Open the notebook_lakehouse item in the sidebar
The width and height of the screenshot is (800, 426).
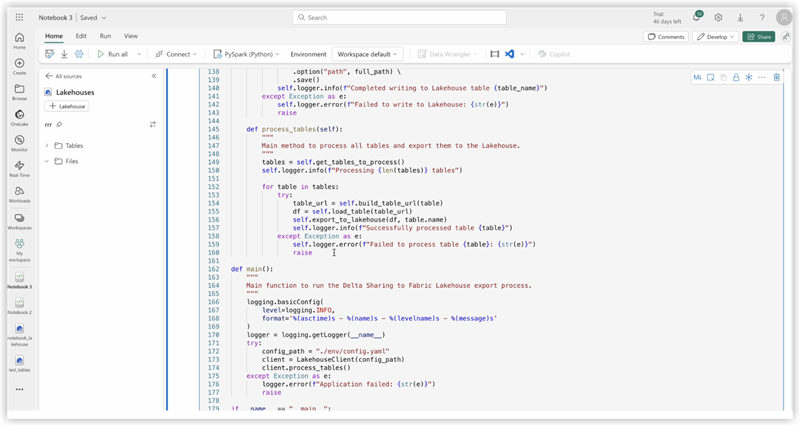tap(19, 334)
